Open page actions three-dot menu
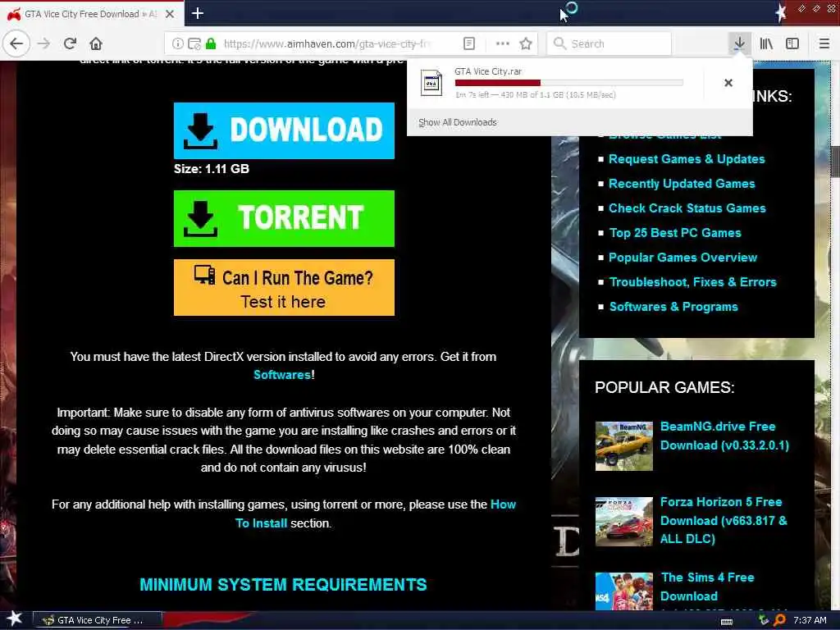 point(503,43)
